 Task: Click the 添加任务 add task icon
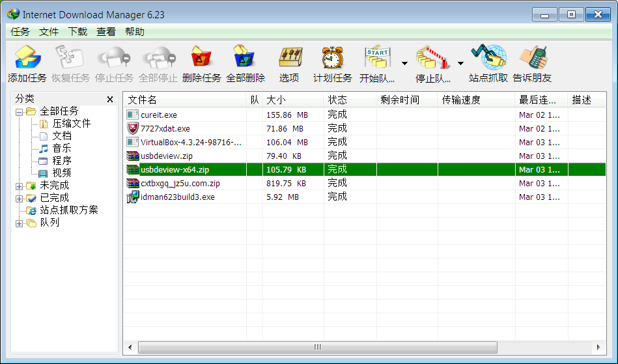pos(27,57)
